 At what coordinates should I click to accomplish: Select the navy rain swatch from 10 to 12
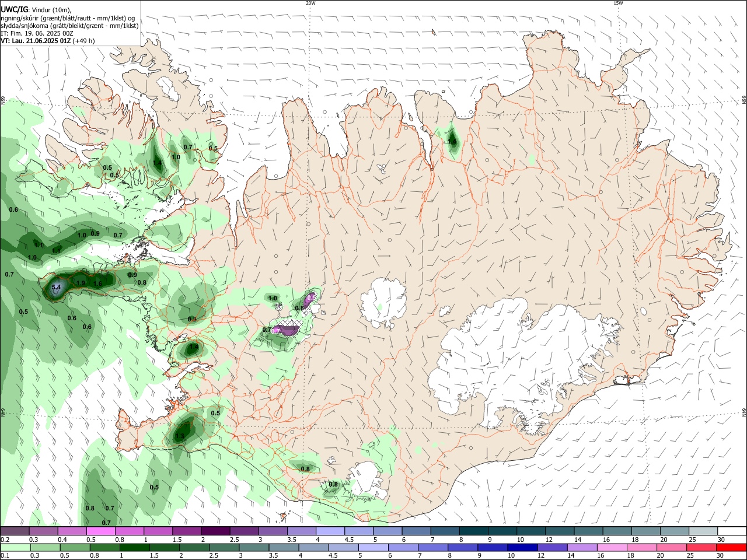pyautogui.click(x=523, y=547)
